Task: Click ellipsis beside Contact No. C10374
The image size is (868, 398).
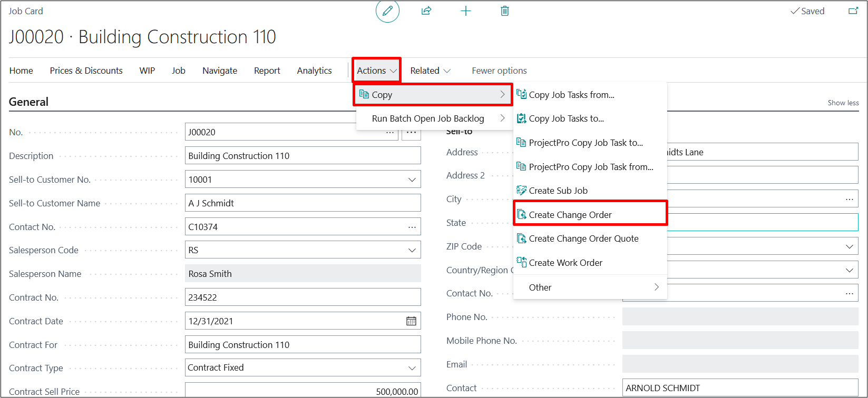Action: point(412,227)
